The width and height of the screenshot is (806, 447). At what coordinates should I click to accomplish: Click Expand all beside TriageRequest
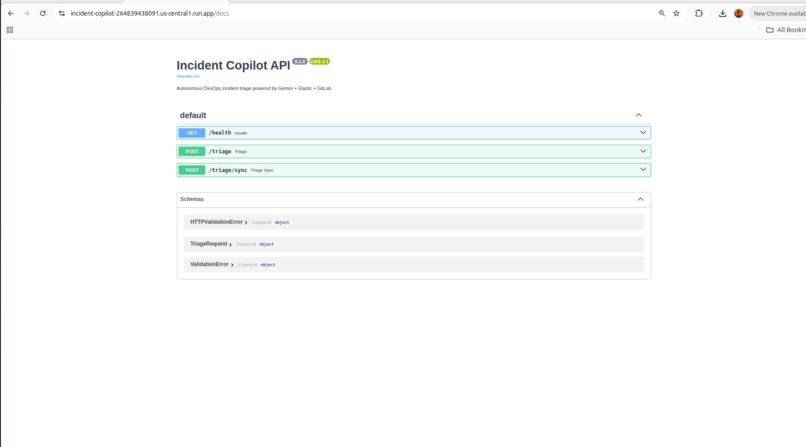point(246,245)
